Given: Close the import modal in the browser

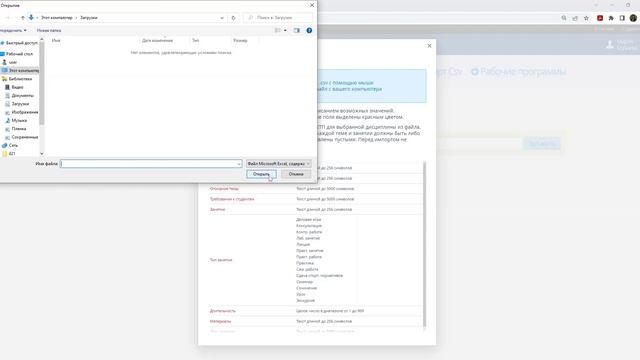Looking at the screenshot, I should click(429, 46).
